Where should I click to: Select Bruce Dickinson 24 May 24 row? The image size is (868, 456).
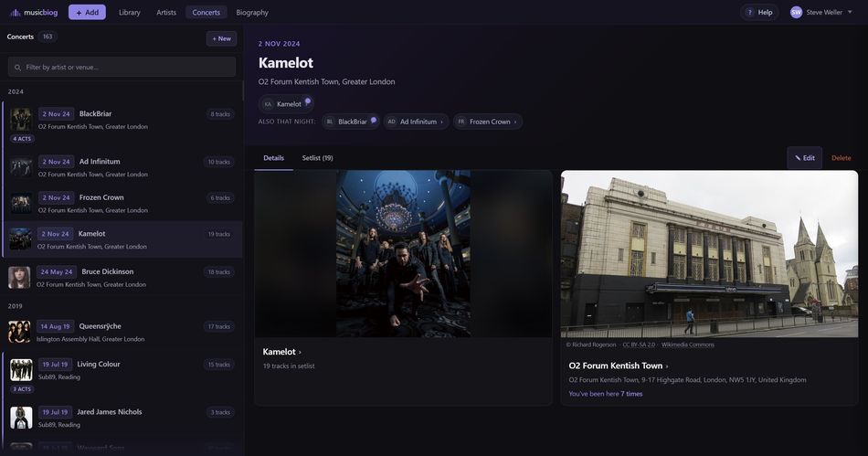coord(123,277)
